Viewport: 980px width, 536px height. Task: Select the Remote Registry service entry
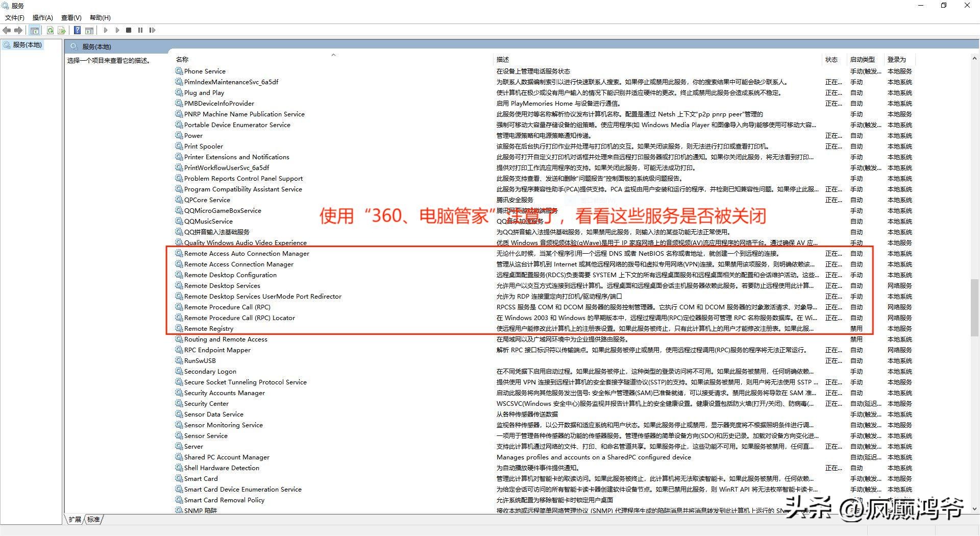pyautogui.click(x=209, y=328)
